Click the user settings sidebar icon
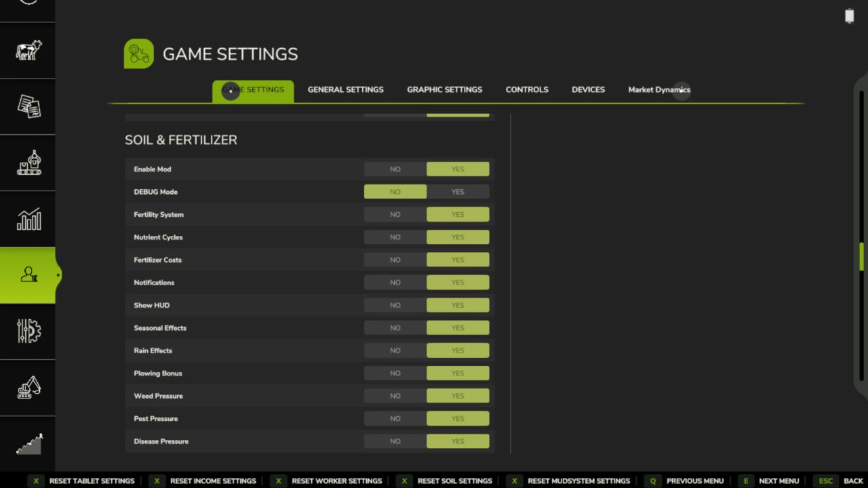This screenshot has height=488, width=868. [28, 275]
